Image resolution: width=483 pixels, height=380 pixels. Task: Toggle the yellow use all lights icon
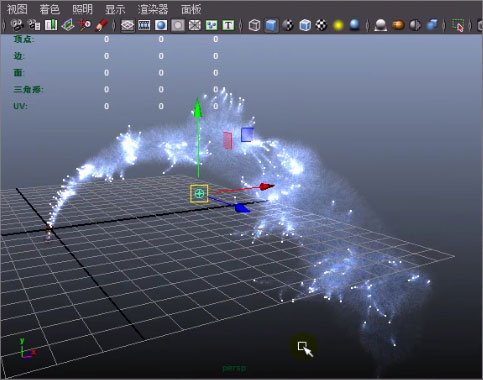point(338,25)
